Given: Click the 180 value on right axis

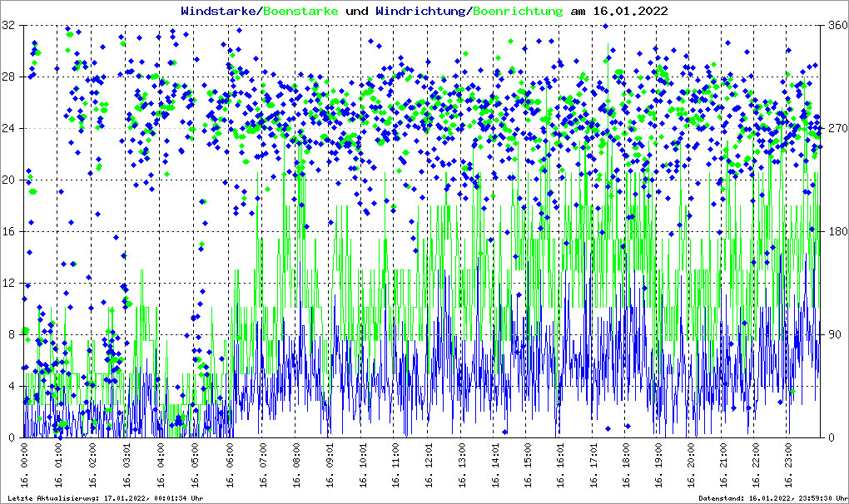Looking at the screenshot, I should [x=834, y=232].
